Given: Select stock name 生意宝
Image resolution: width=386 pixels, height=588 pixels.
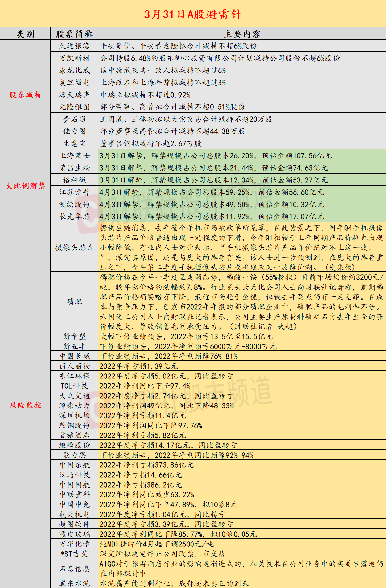Looking at the screenshot, I should click(74, 144).
